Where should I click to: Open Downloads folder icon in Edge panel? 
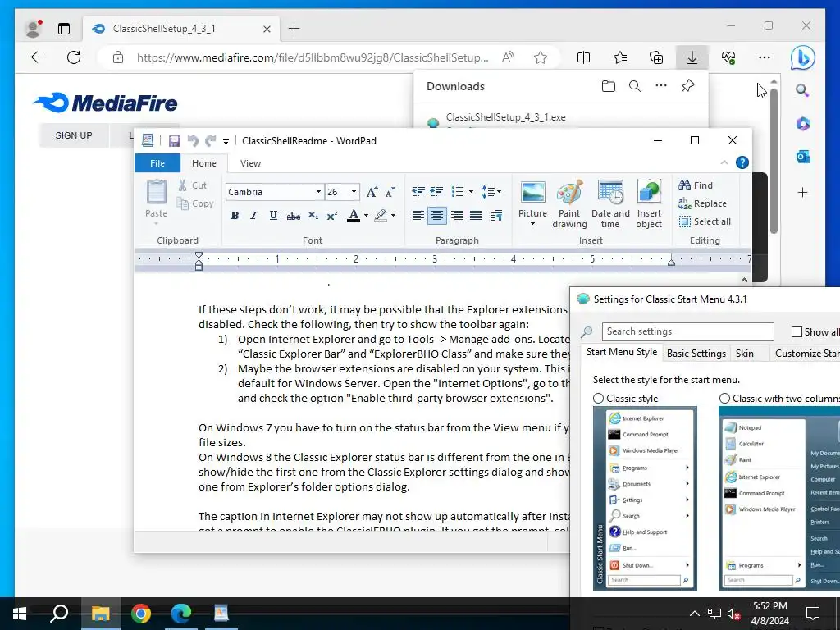point(608,86)
